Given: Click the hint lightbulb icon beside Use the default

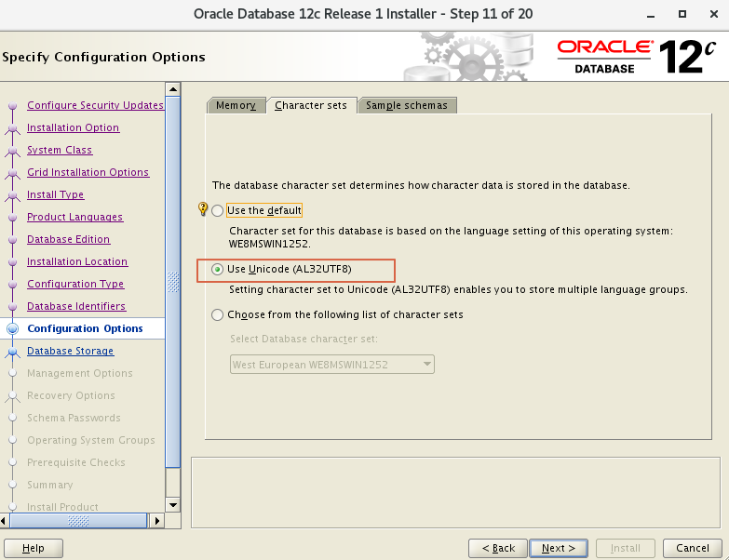Looking at the screenshot, I should click(204, 209).
